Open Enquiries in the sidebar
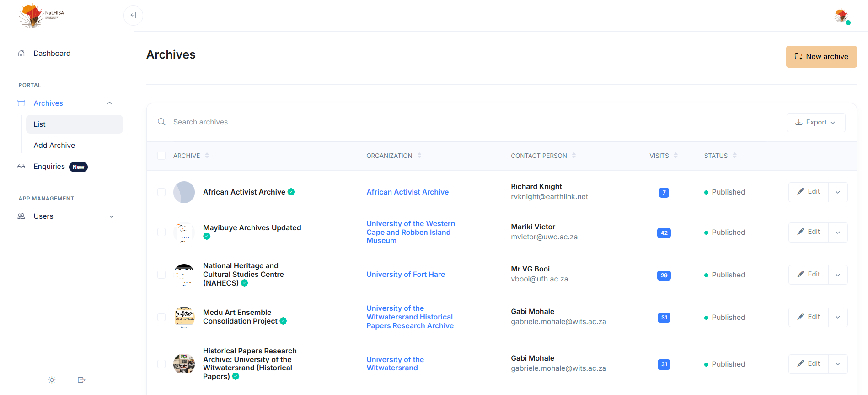Viewport: 868px width, 395px height. (x=49, y=166)
